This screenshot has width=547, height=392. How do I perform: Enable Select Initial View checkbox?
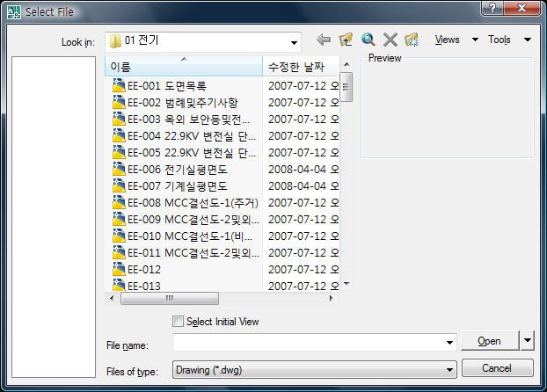pyautogui.click(x=178, y=321)
